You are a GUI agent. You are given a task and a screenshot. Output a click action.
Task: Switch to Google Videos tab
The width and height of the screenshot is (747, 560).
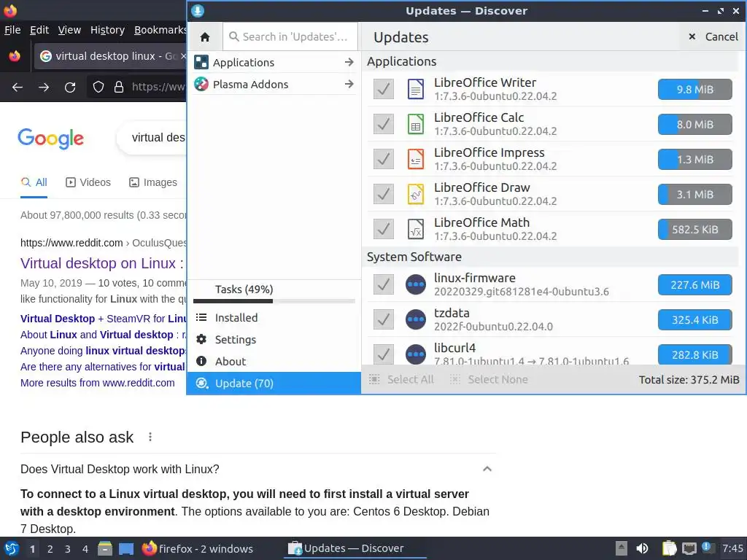coord(88,182)
